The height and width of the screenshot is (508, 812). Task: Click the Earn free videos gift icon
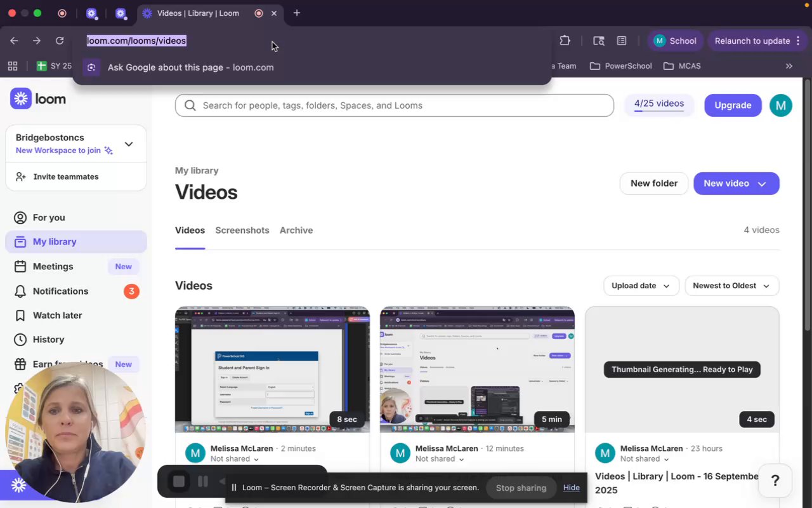click(x=20, y=364)
